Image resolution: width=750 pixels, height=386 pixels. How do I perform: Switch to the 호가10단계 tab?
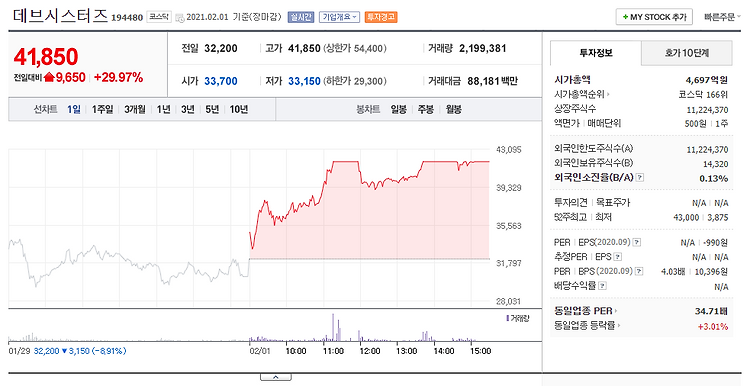(x=686, y=53)
